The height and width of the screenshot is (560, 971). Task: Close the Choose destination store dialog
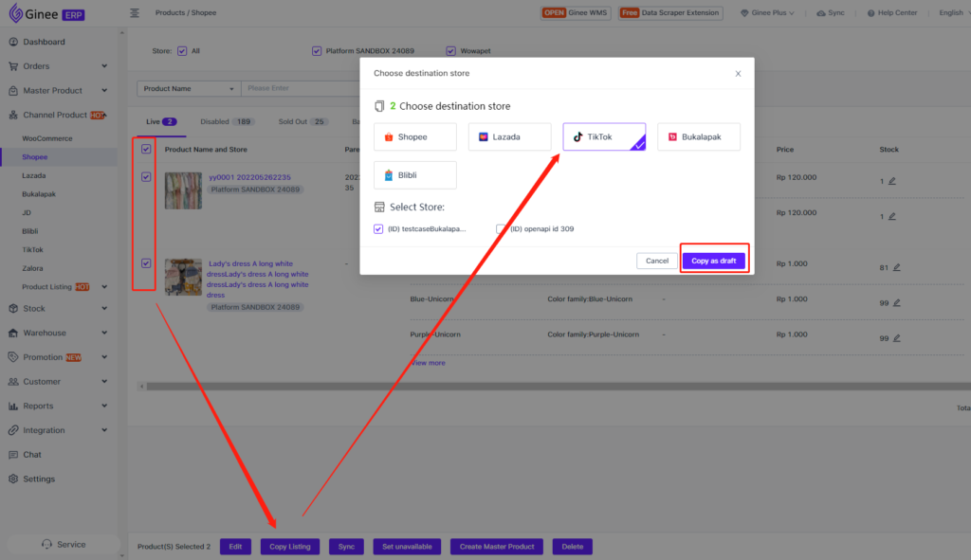pos(738,74)
